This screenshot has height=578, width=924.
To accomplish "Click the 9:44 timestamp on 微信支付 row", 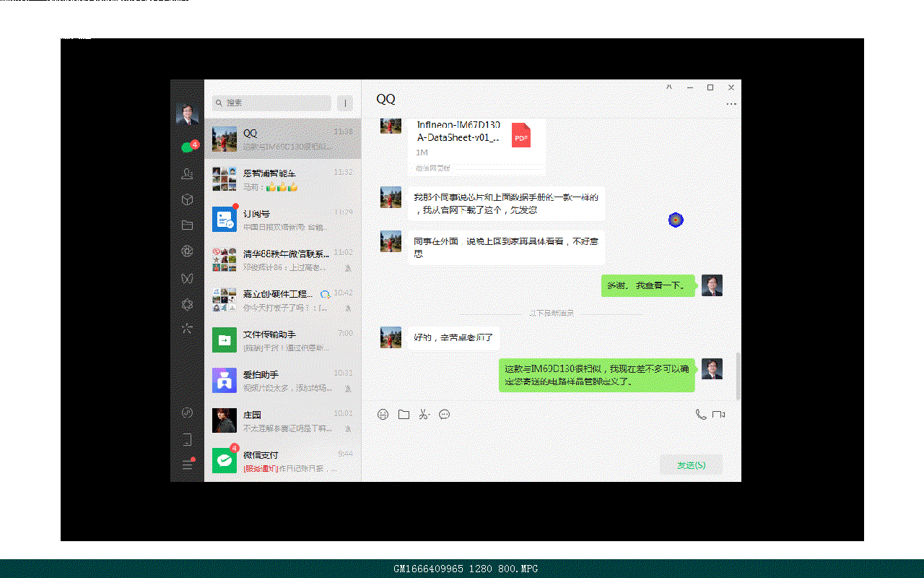I will [345, 454].
